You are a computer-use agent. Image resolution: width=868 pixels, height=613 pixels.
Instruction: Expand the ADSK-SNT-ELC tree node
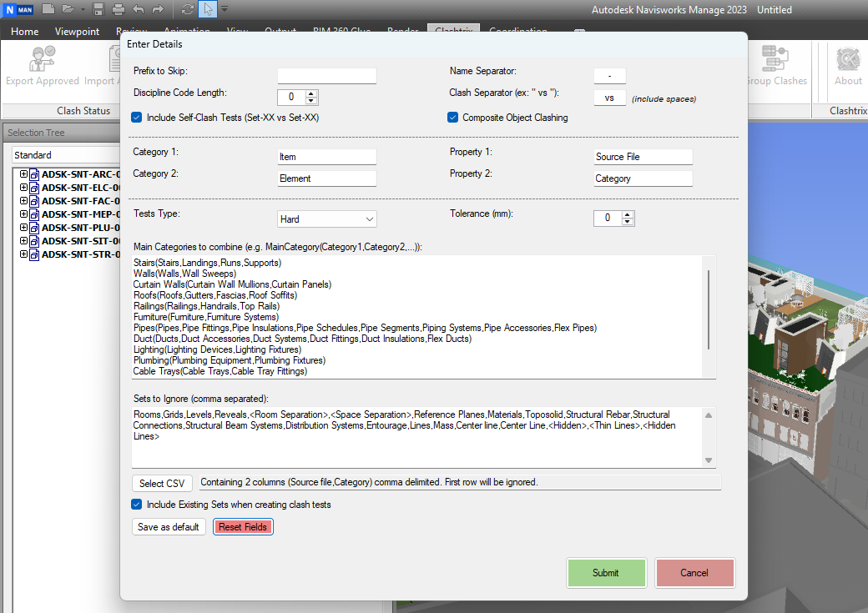point(23,187)
